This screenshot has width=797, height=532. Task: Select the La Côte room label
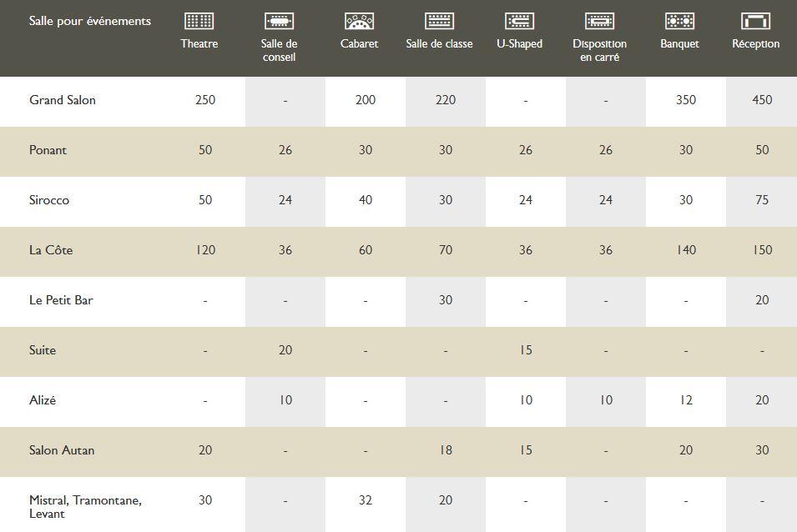point(51,250)
